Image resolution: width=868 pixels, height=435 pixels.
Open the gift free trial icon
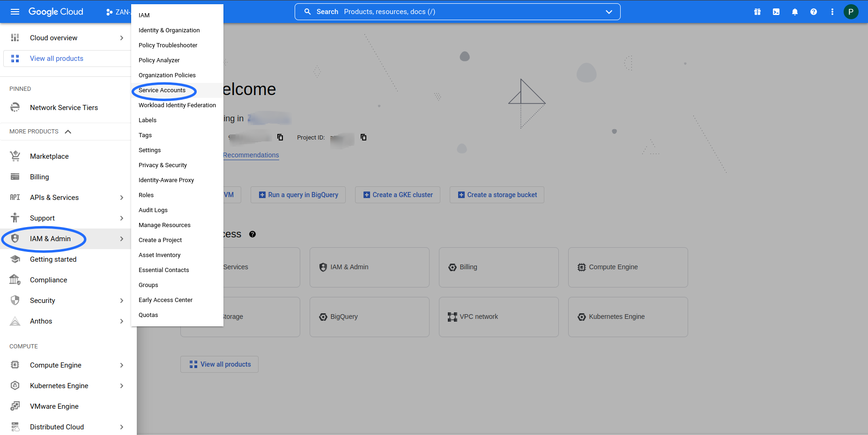[x=757, y=12]
